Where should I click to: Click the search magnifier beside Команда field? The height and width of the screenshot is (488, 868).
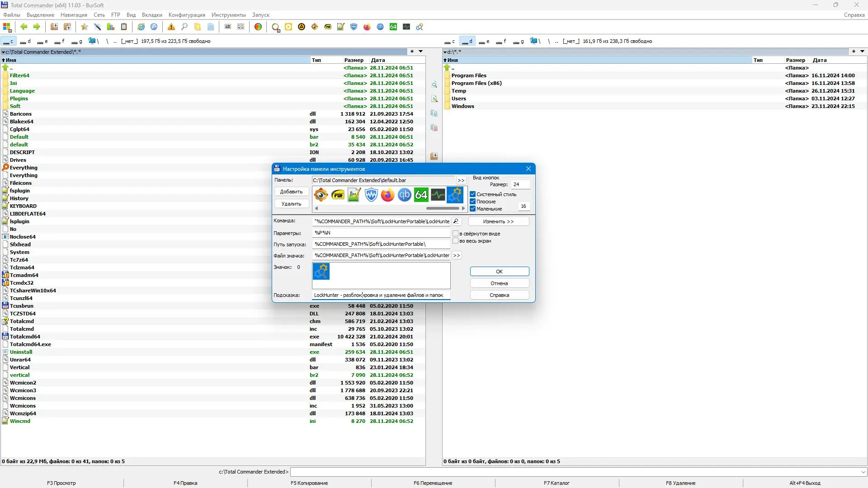click(456, 221)
